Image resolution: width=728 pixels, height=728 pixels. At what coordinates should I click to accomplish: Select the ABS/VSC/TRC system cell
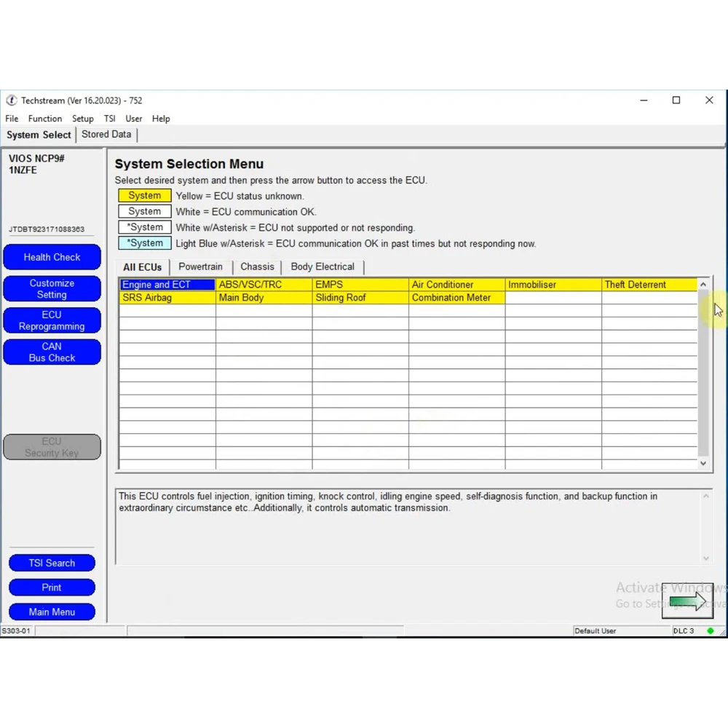[x=264, y=284]
